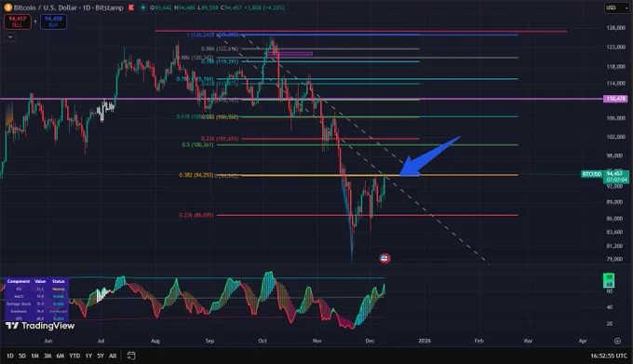Open the USD currency dropdown
This screenshot has width=633, height=364.
(x=616, y=7)
